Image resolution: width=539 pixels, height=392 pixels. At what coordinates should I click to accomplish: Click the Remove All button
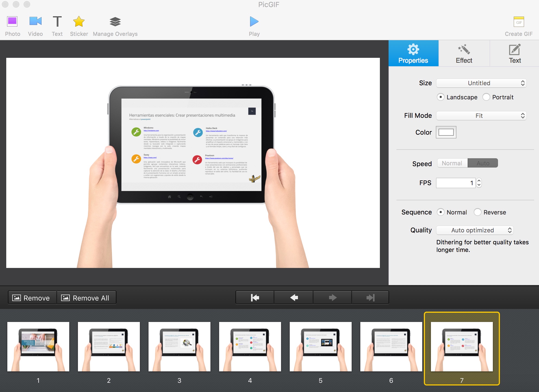86,298
